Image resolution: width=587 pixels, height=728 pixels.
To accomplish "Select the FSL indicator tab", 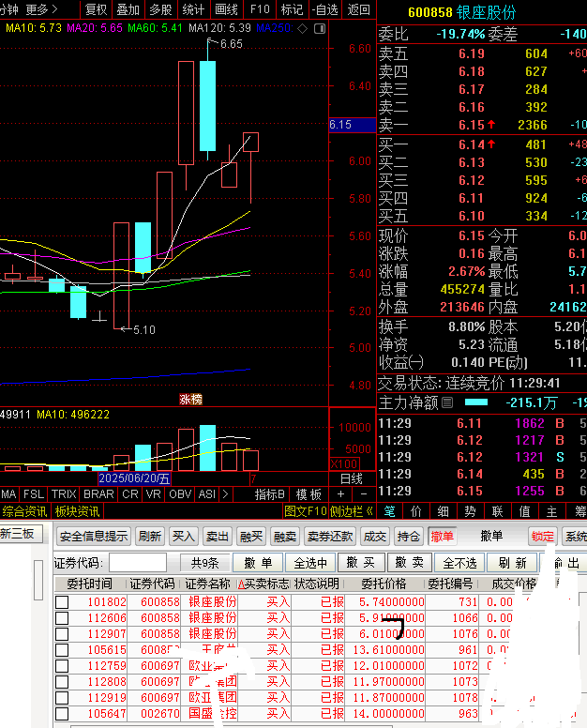I will pos(34,494).
